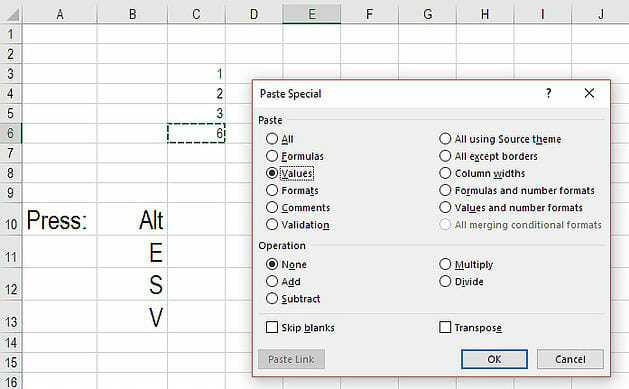Select column H header
This screenshot has height=389, width=629.
(485, 14)
